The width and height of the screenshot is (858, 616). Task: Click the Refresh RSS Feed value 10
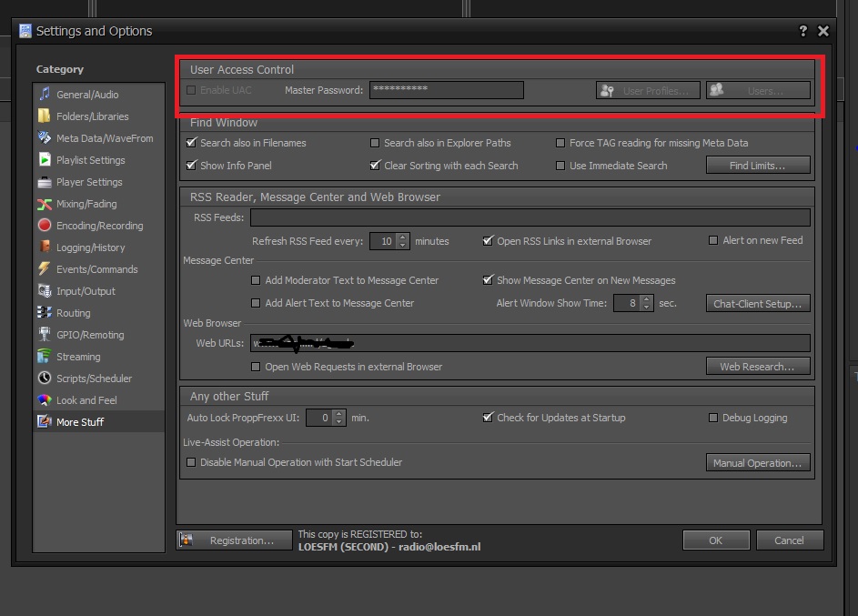pyautogui.click(x=384, y=241)
